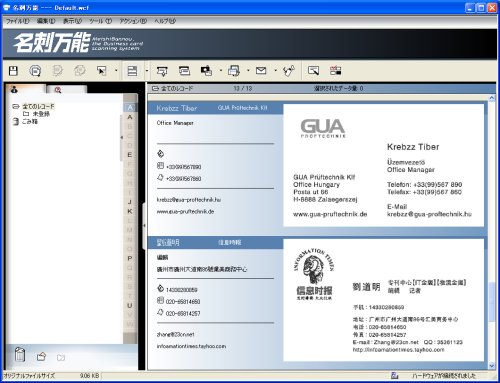Click the phone icon beside 14330200659
Image resolution: width=500 pixels, height=383 pixels.
pos(160,289)
